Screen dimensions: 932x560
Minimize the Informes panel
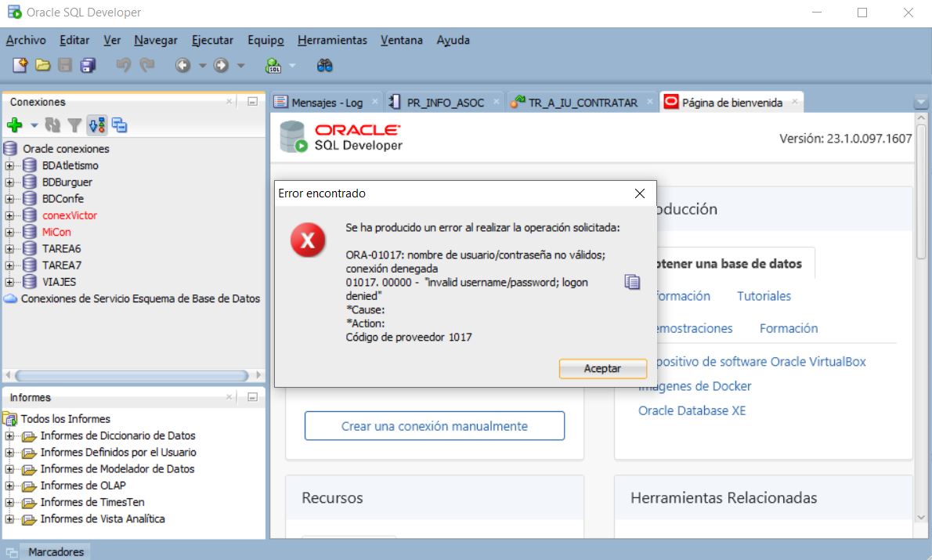pos(252,398)
